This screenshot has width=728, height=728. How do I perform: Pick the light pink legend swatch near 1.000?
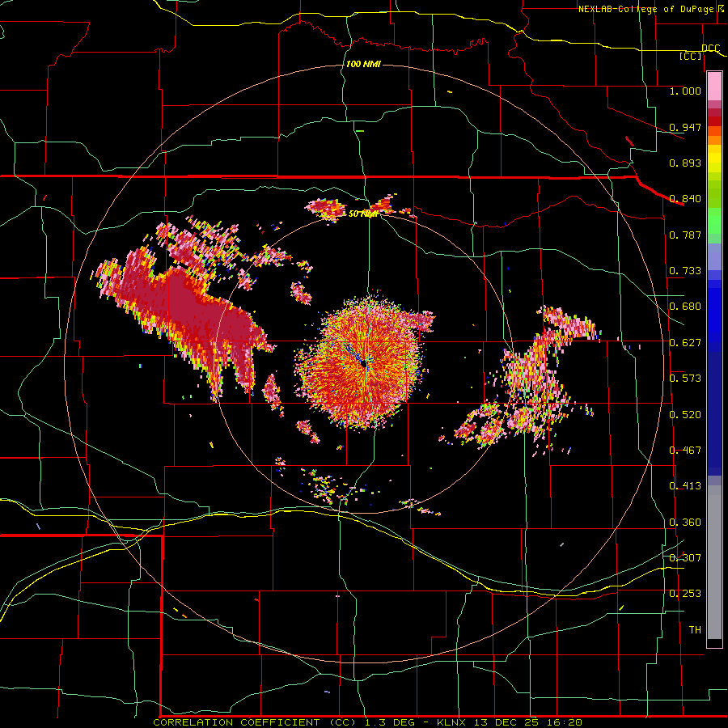tap(714, 86)
